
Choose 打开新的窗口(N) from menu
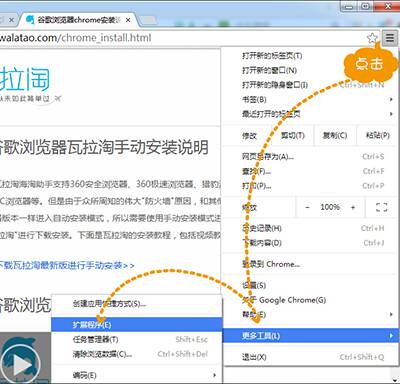coord(310,70)
